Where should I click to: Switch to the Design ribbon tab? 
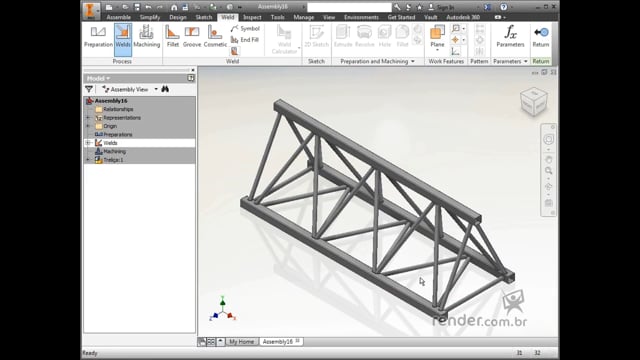pos(178,17)
